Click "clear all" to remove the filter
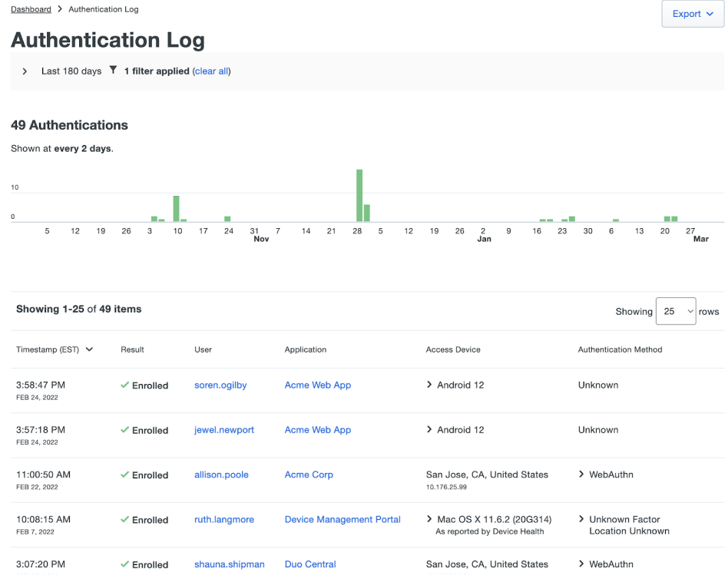Image resolution: width=728 pixels, height=582 pixels. [211, 71]
